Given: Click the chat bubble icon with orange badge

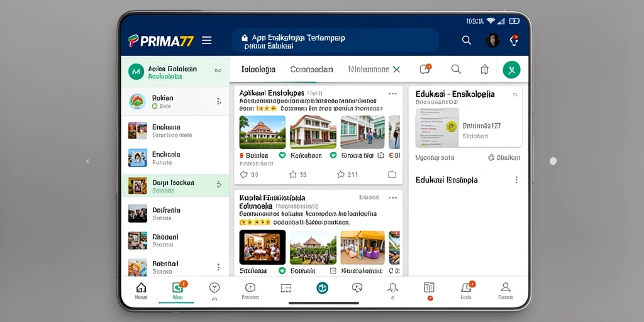Looking at the screenshot, I should [x=425, y=69].
